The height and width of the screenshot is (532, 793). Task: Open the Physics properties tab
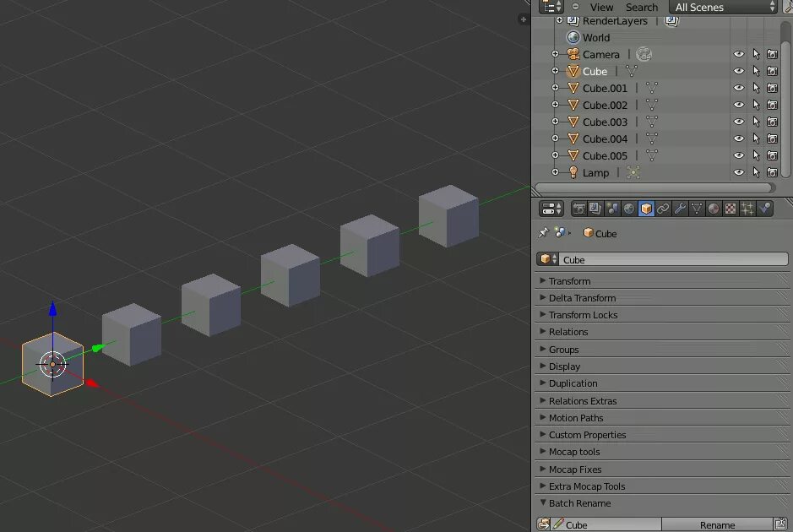pos(764,209)
